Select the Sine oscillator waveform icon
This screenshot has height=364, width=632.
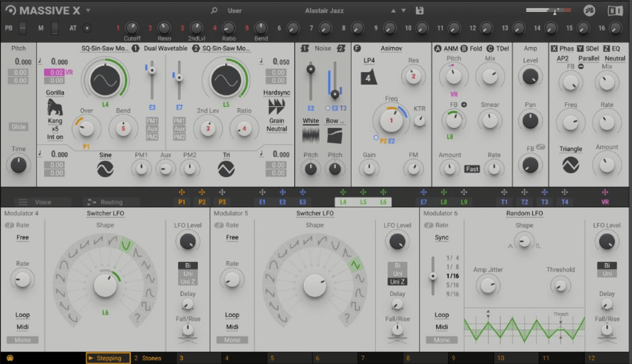coord(105,168)
